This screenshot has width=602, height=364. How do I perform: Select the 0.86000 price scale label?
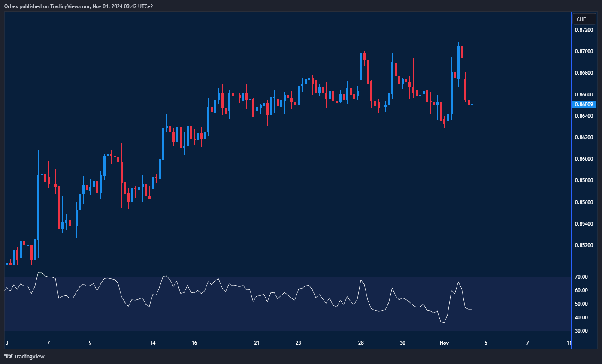point(584,159)
